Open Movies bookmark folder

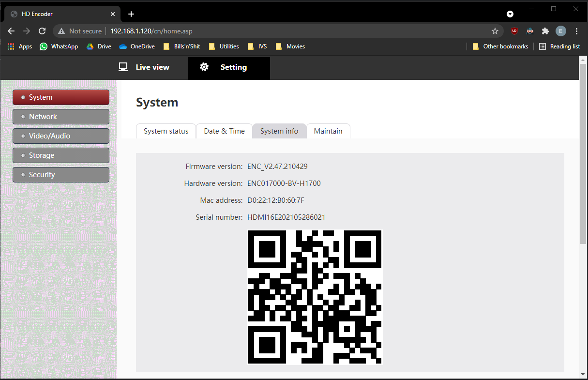290,46
